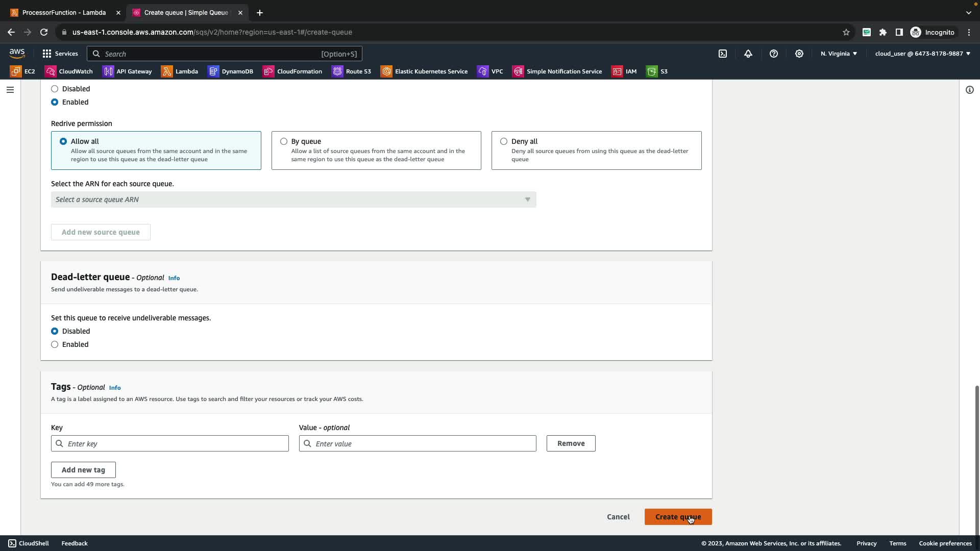980x551 pixels.
Task: Open the help question mark icon
Action: (774, 54)
